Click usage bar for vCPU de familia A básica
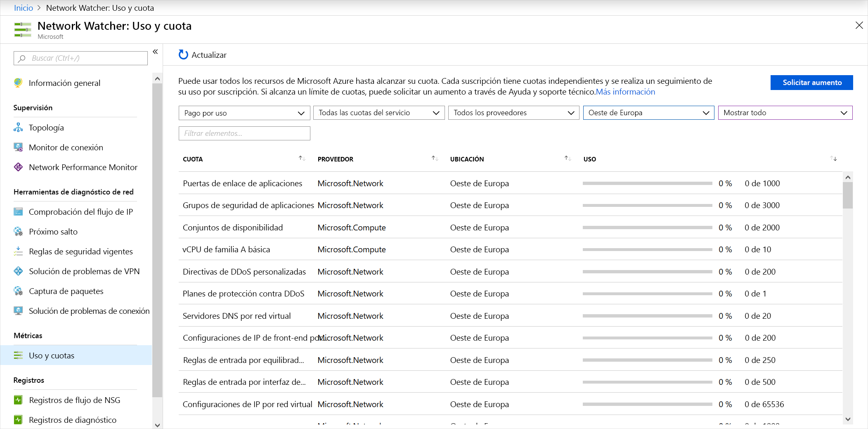The image size is (868, 429). pos(647,249)
